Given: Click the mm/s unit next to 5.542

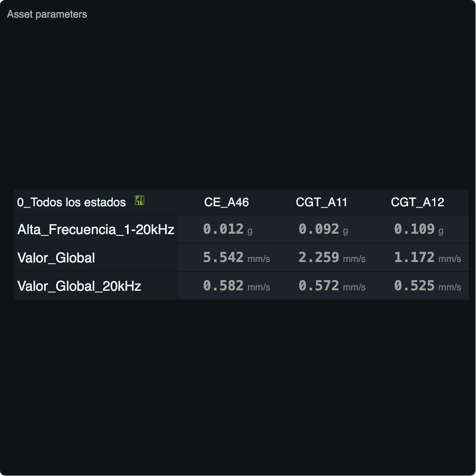Looking at the screenshot, I should [x=259, y=259].
